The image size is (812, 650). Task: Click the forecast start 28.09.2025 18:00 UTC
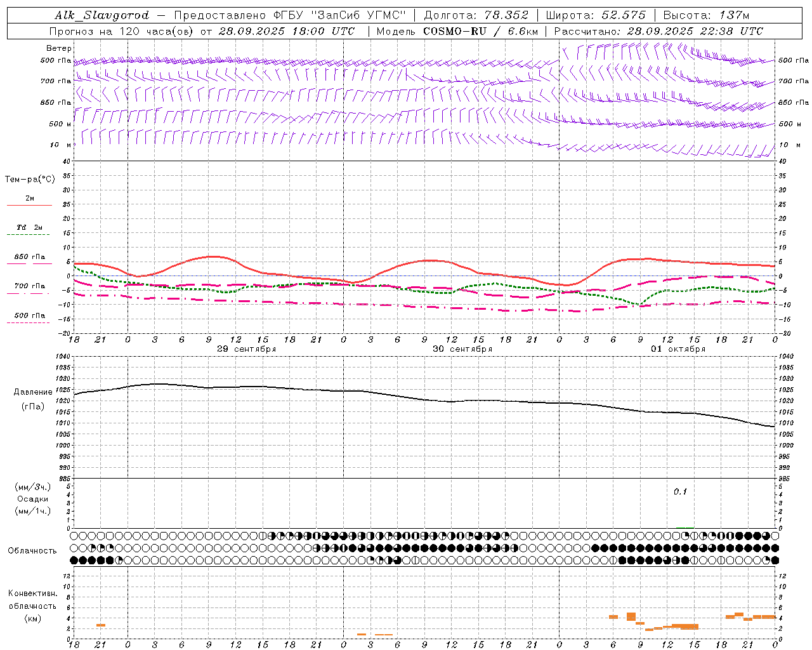click(x=287, y=31)
